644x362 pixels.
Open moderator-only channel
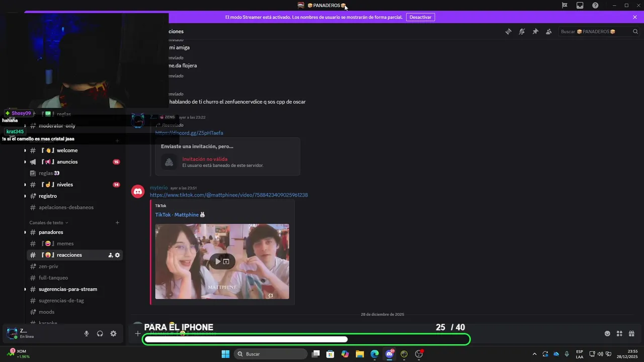(x=74, y=126)
